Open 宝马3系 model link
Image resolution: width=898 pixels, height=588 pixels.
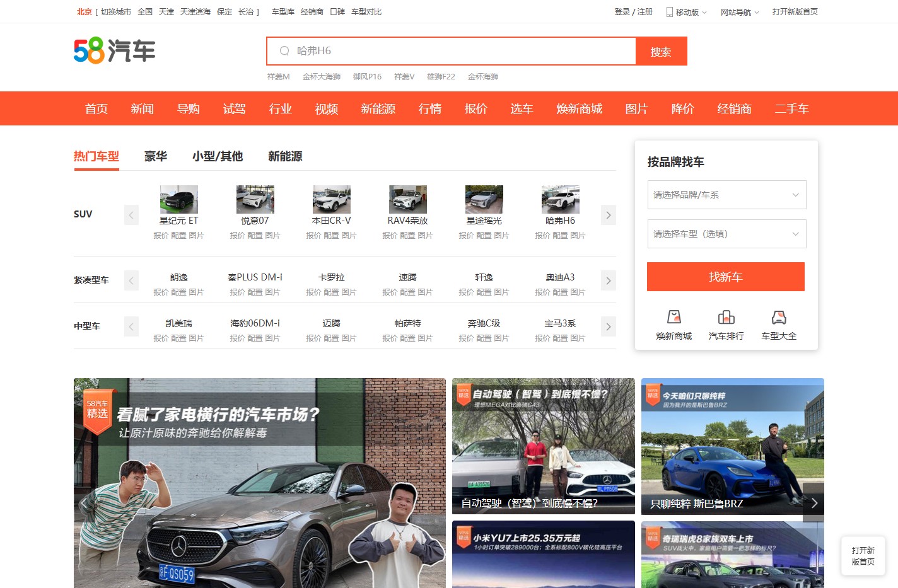561,323
